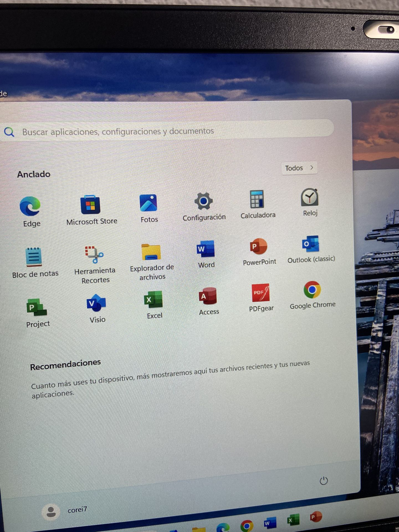Click the search box in Start menu
The width and height of the screenshot is (399, 532).
click(166, 131)
